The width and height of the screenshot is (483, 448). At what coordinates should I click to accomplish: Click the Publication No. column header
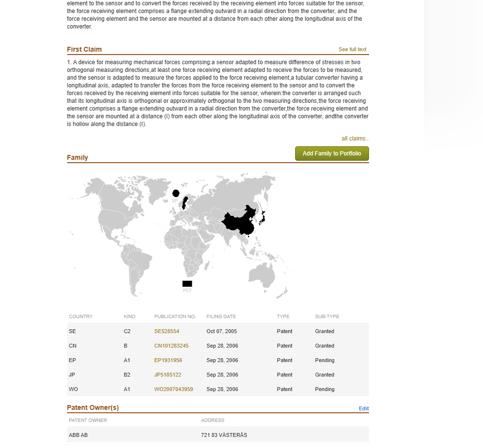click(x=175, y=317)
